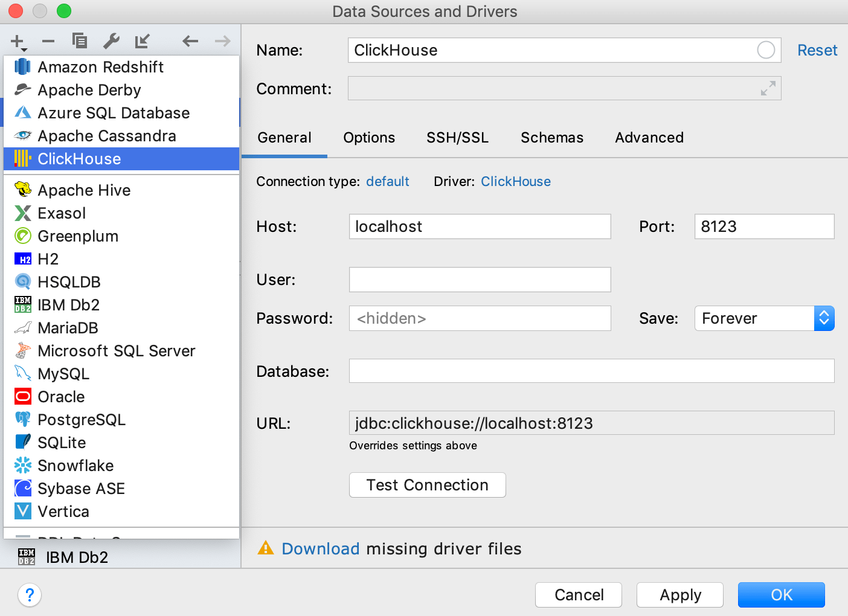Select Microsoft SQL Server entry
Viewport: 848px width, 616px height.
tap(121, 351)
